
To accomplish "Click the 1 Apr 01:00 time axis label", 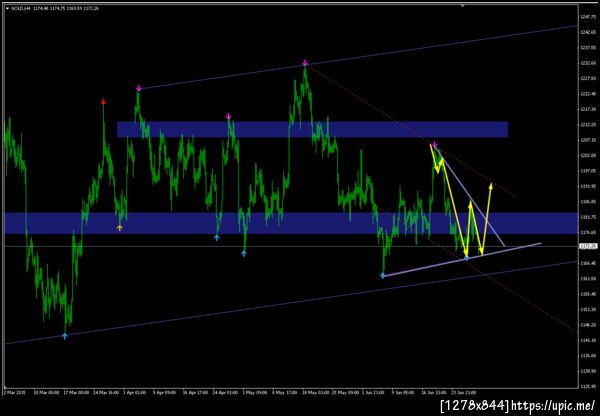I will (134, 393).
